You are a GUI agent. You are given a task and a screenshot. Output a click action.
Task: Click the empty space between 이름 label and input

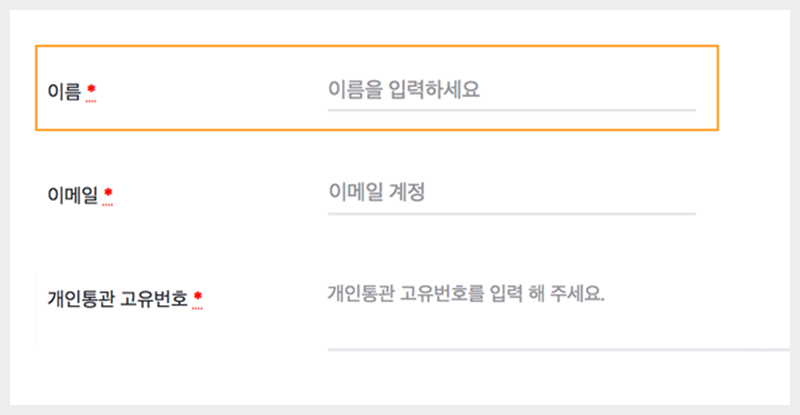click(x=210, y=90)
